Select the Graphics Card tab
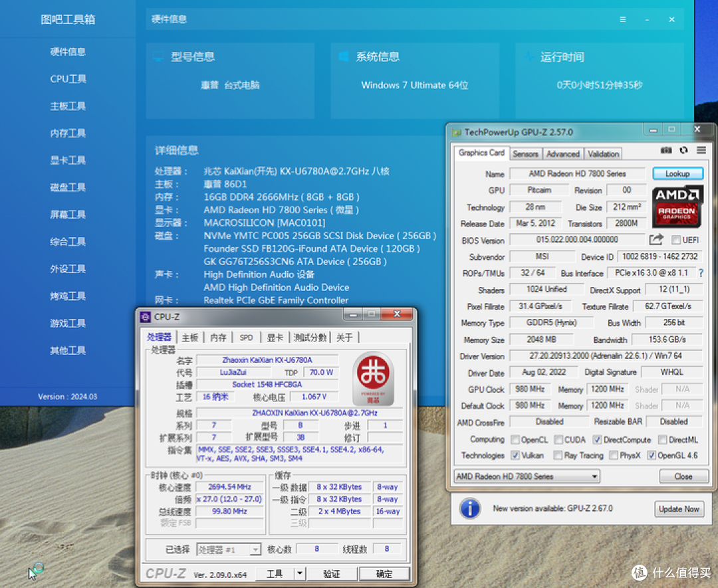The width and height of the screenshot is (718, 588). pos(481,153)
